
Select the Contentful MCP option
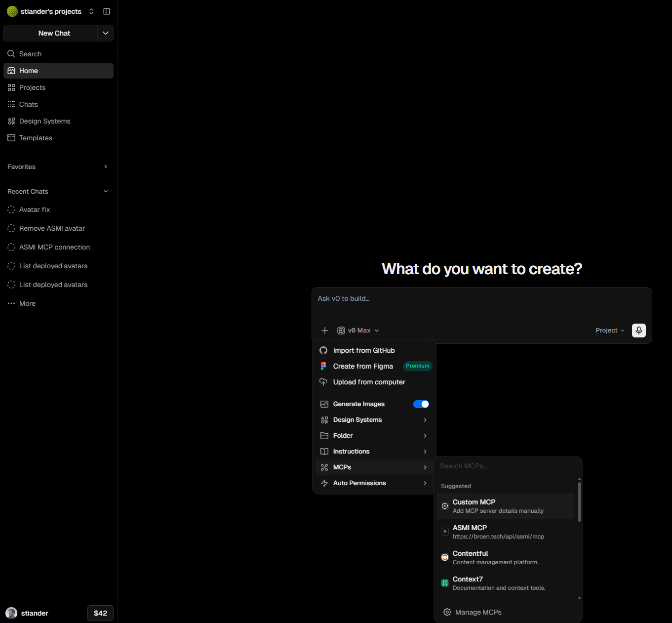click(x=506, y=557)
